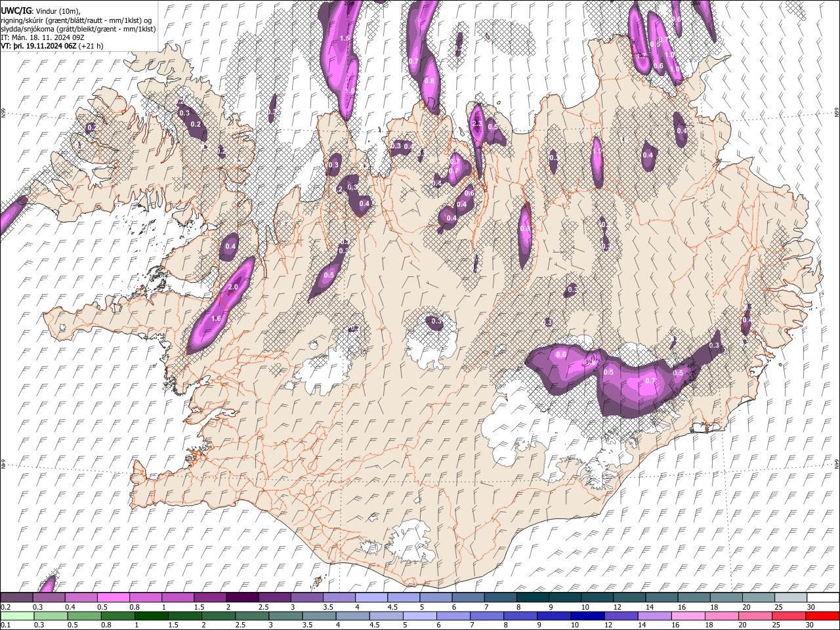This screenshot has width=840, height=630.
Task: Click the 'UWC/IG: Vindur (10m)' title text
Action: click(41, 11)
